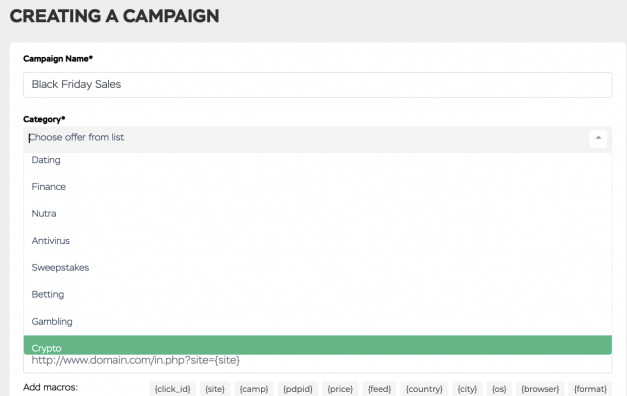The width and height of the screenshot is (627, 396).
Task: Select the Antivirus category
Action: (317, 241)
